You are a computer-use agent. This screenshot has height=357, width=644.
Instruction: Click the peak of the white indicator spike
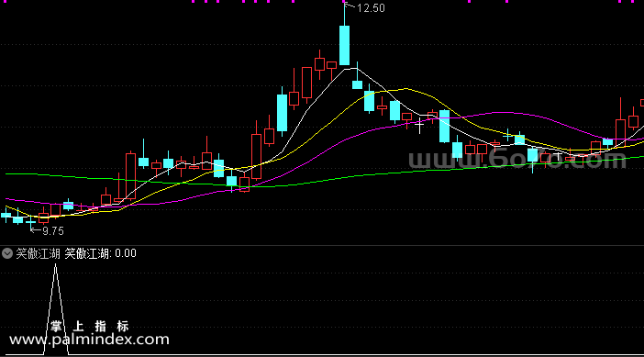point(55,266)
